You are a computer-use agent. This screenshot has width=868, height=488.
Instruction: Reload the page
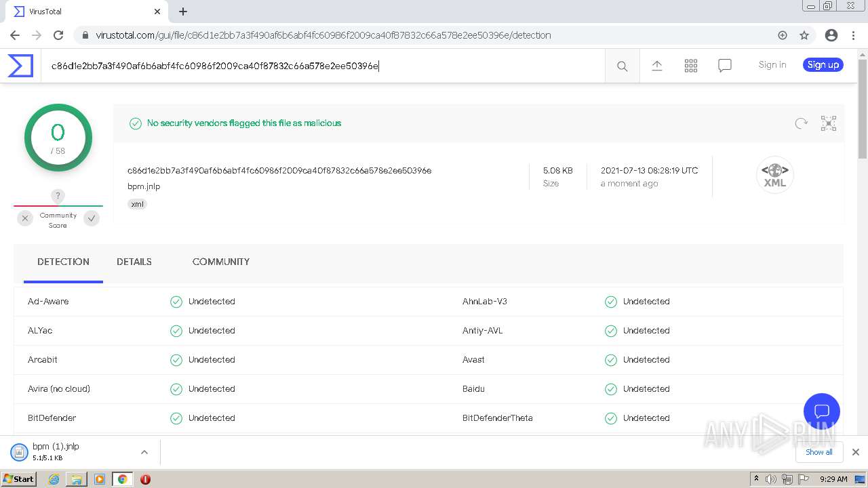pyautogui.click(x=58, y=35)
